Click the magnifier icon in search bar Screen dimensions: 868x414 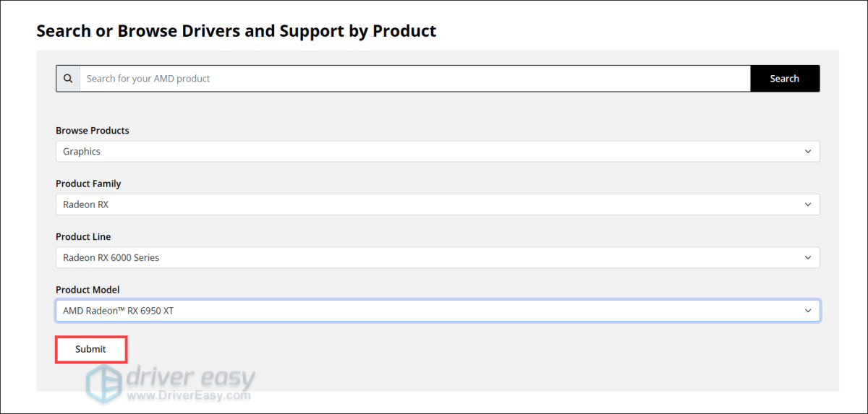click(68, 79)
